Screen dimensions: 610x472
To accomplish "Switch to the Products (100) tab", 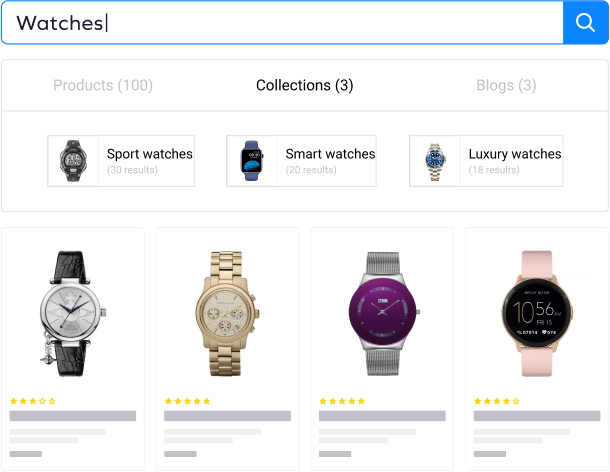I will tap(103, 85).
